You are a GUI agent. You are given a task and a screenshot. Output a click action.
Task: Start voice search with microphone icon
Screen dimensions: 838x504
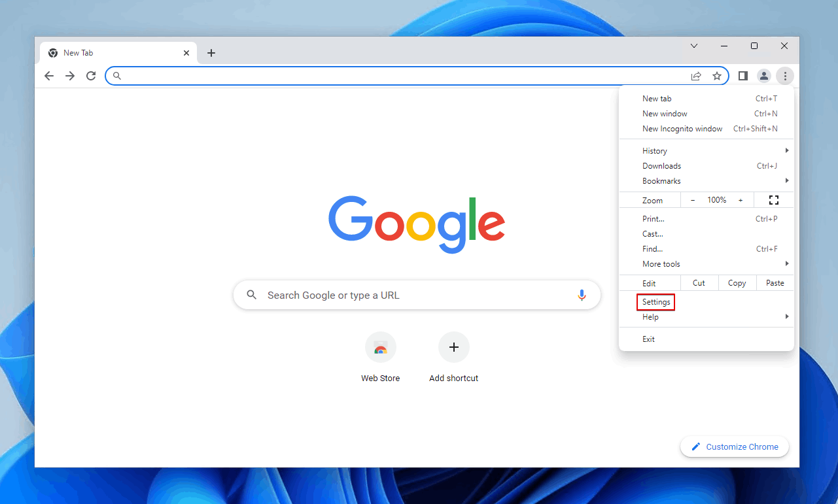pos(582,295)
